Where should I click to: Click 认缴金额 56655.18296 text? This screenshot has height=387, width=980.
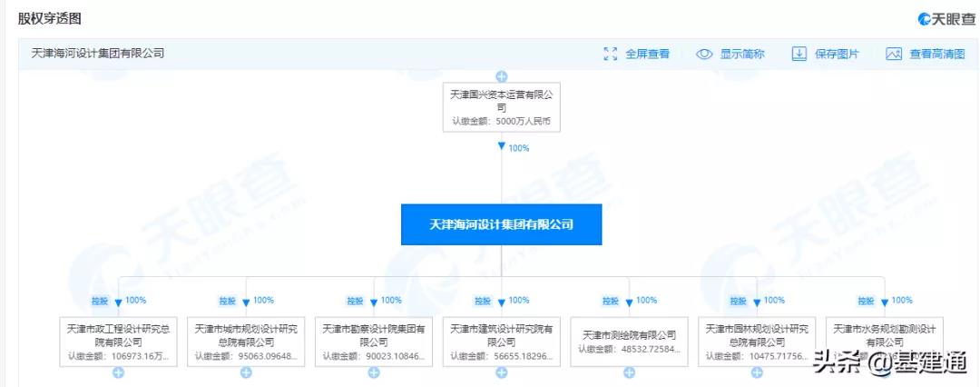pyautogui.click(x=501, y=356)
